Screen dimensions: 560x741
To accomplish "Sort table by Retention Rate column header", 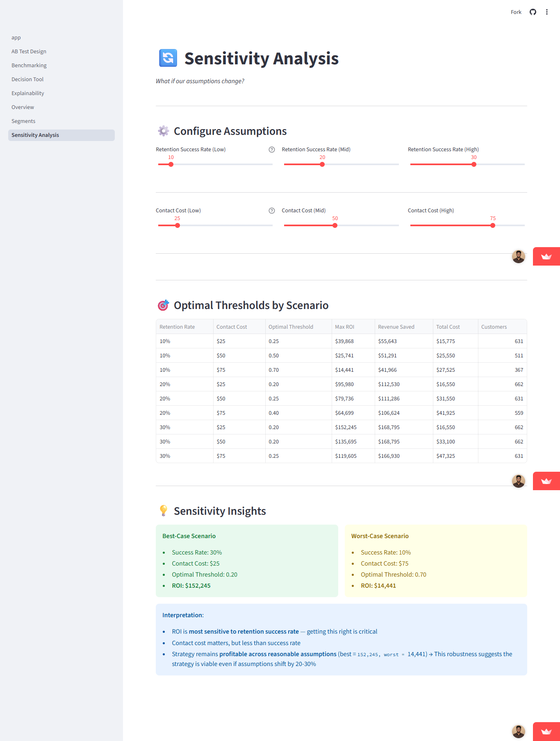I will click(x=185, y=327).
